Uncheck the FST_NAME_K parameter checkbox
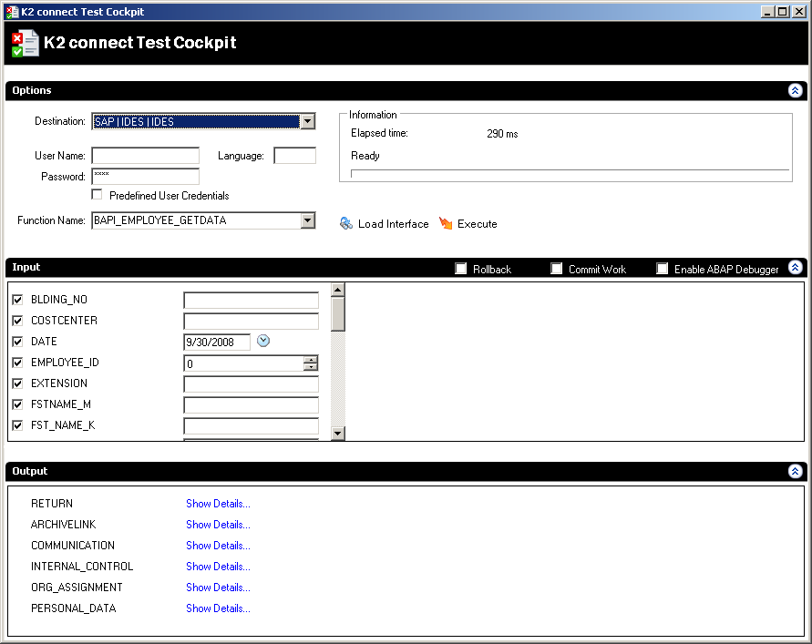Viewport: 812px width, 644px height. 17,425
